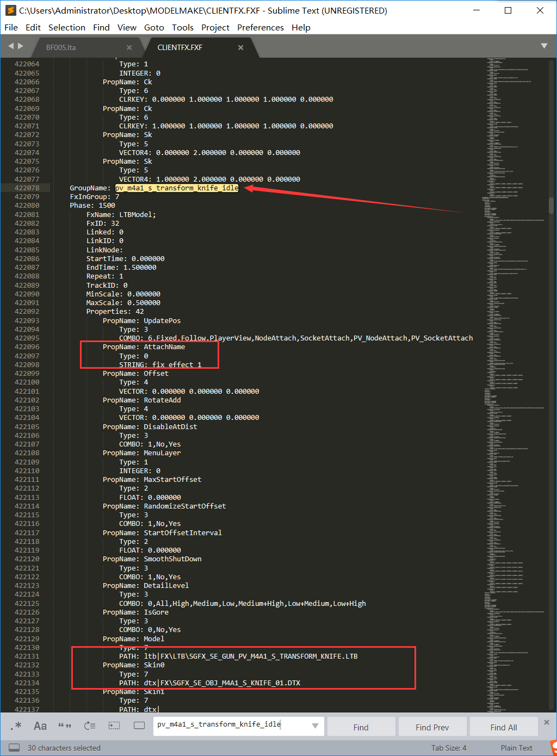
Task: Click 'PropName: SmoothShutDown' line
Action: click(x=152, y=559)
